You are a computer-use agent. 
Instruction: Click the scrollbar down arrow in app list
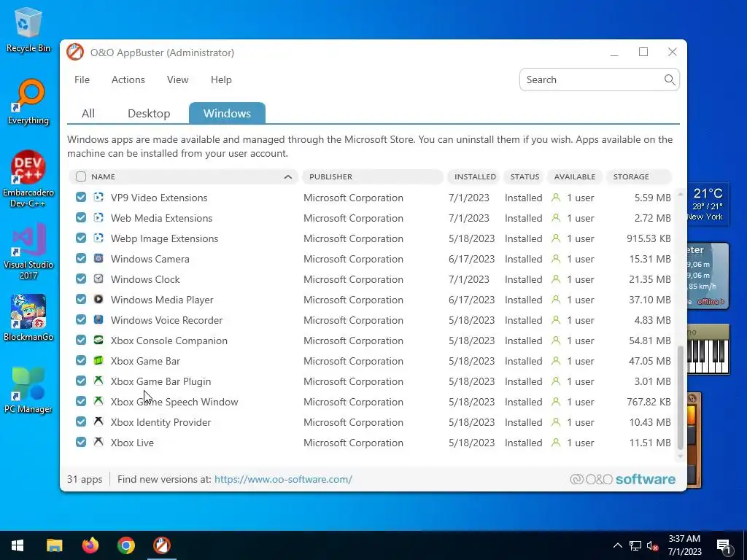[681, 456]
